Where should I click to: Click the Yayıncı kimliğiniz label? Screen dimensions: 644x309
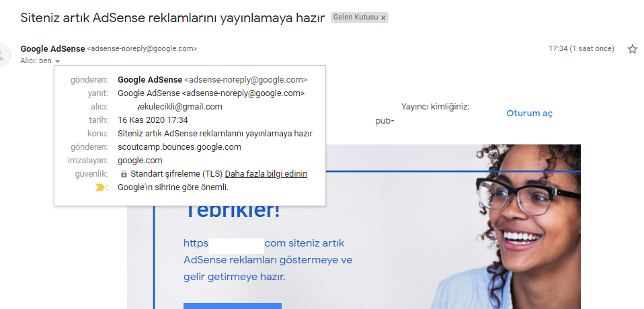click(x=436, y=107)
